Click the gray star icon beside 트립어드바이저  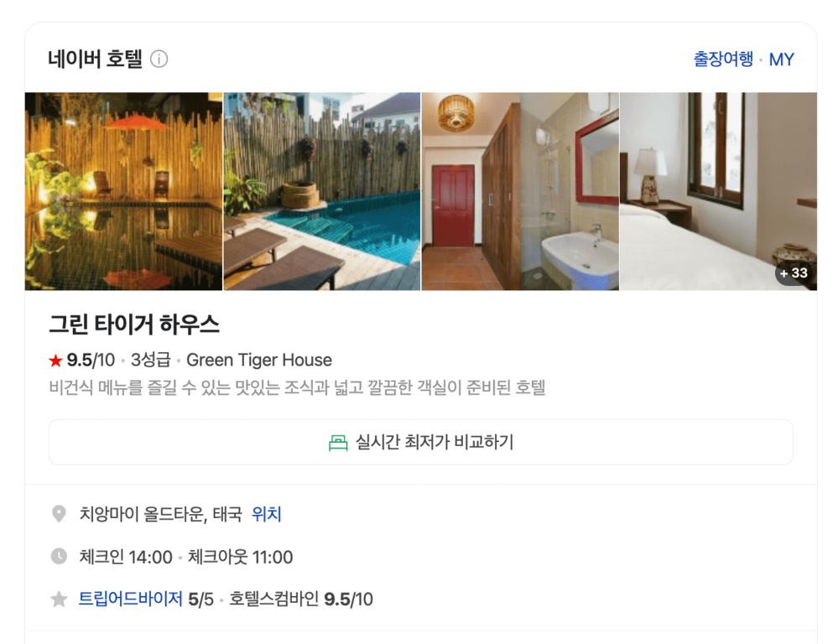pos(59,599)
